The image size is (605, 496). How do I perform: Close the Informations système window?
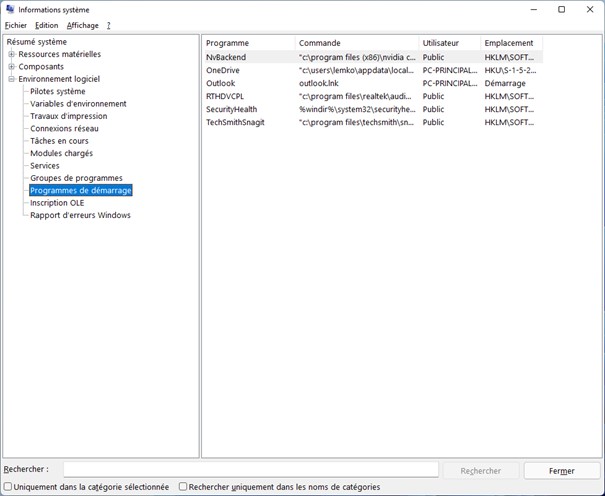pos(590,9)
